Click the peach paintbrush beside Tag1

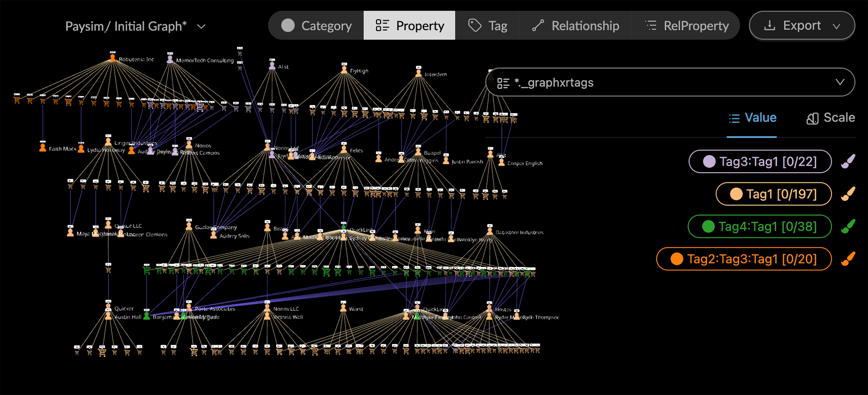pos(848,194)
